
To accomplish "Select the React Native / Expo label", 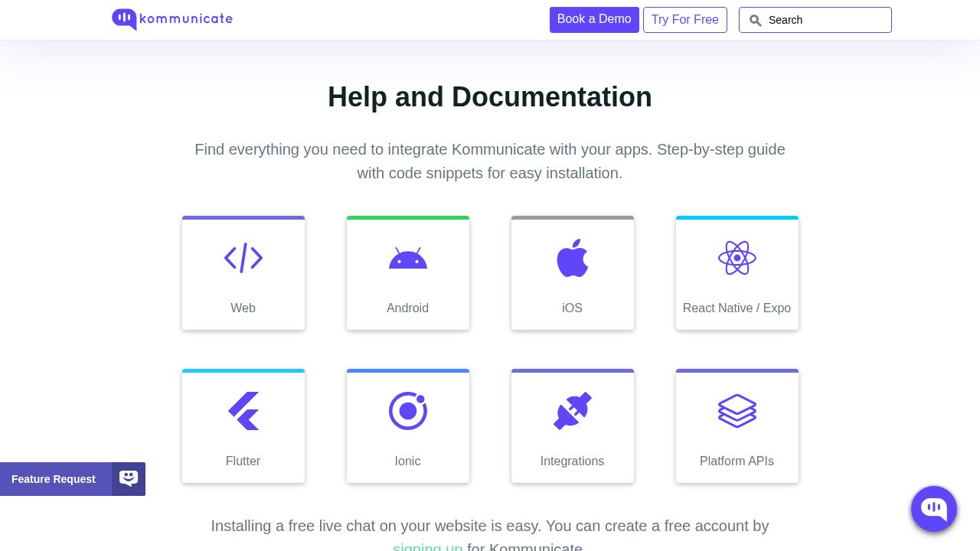I will tap(737, 308).
